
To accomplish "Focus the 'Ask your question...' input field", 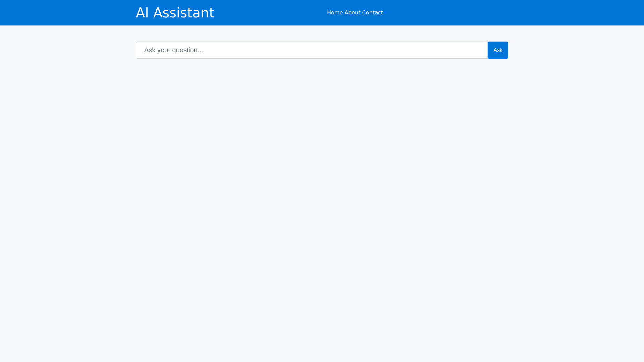I will pos(311,50).
